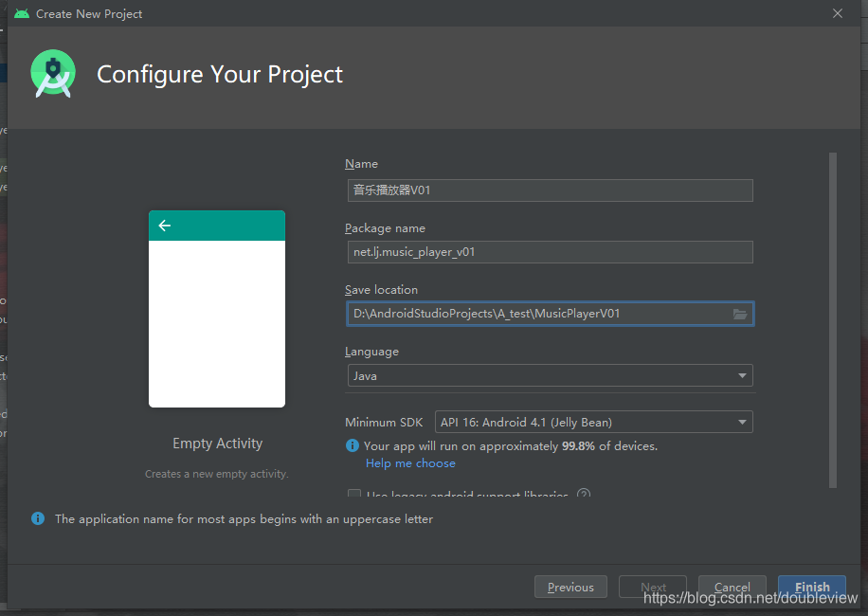Toggle Use legacy android support libraries checkbox
The image size is (868, 616).
click(354, 493)
